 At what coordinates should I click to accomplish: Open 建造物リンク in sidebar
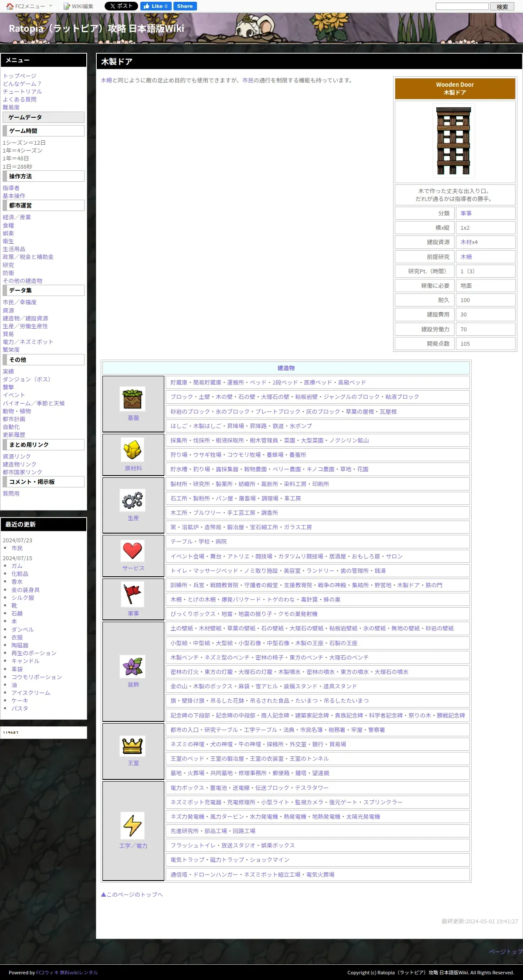(20, 464)
